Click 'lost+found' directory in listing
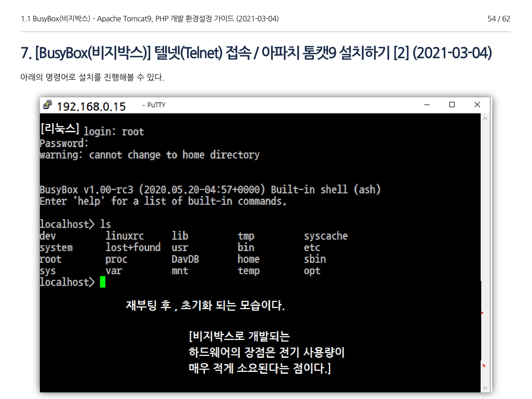Viewport: 532px width, 399px height. pyautogui.click(x=133, y=247)
